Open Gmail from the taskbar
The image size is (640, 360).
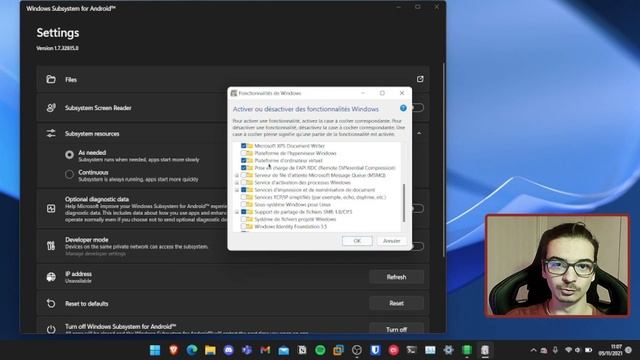(265, 350)
